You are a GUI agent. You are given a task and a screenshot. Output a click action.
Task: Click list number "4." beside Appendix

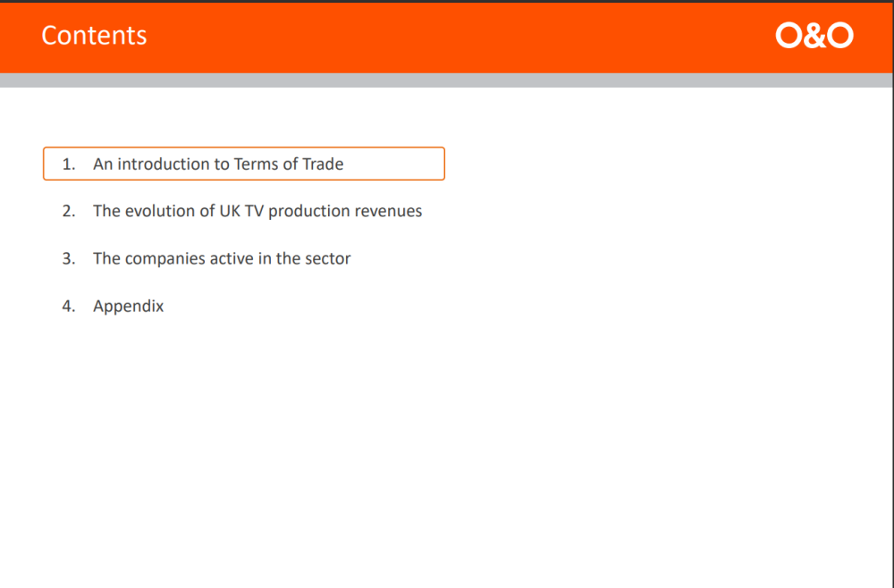[68, 307]
